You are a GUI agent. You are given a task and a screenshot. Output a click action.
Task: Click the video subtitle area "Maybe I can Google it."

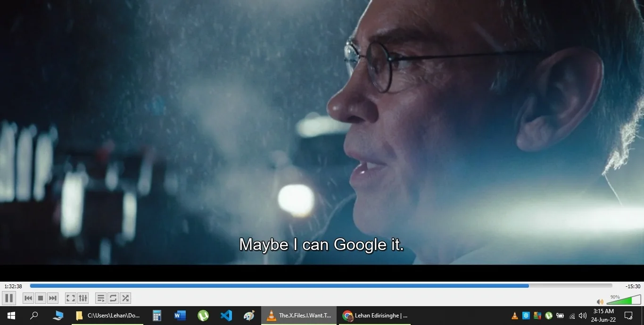[322, 244]
